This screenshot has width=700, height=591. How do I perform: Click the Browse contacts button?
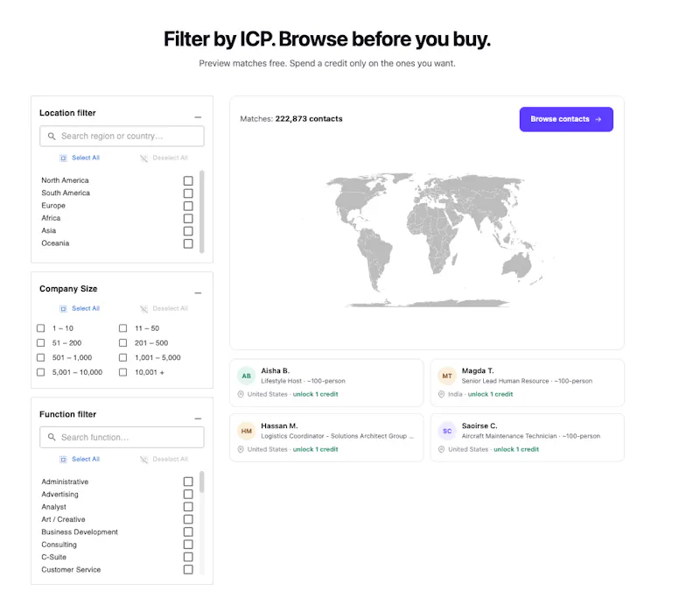tap(566, 119)
